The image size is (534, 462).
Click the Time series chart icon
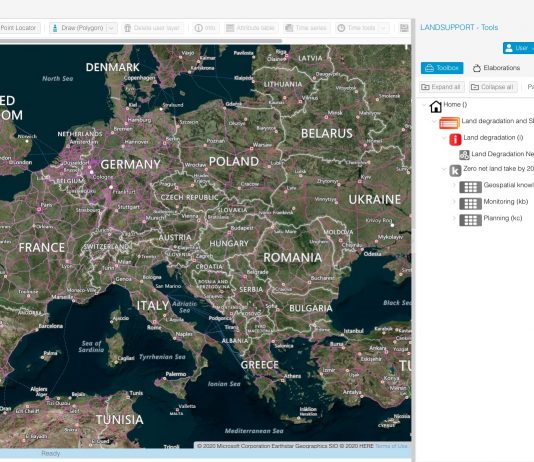click(289, 28)
